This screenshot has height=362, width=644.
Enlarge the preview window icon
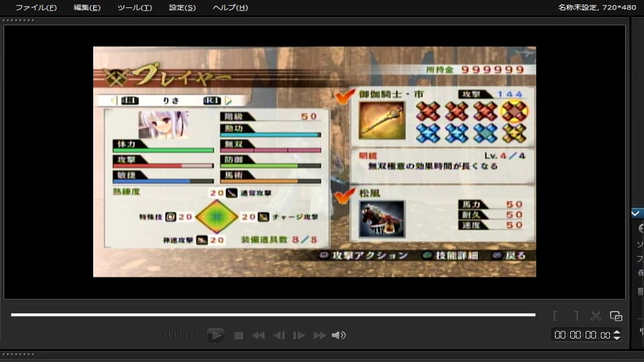point(616,316)
